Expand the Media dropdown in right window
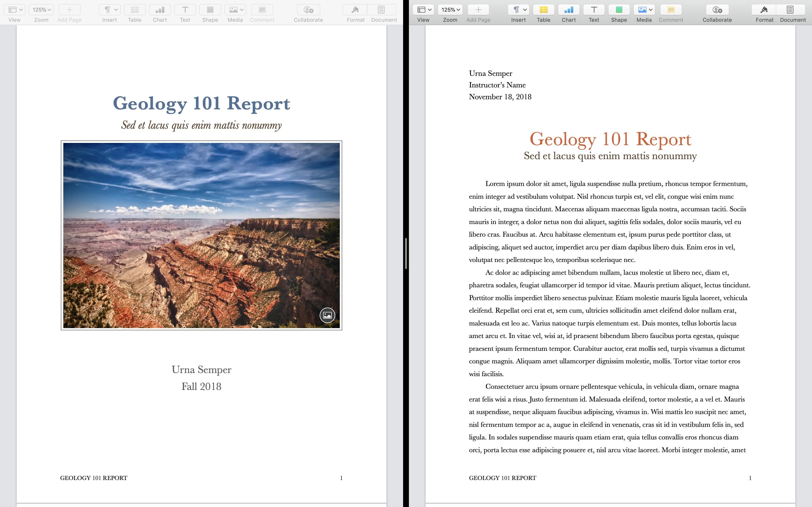812x507 pixels. tap(645, 10)
